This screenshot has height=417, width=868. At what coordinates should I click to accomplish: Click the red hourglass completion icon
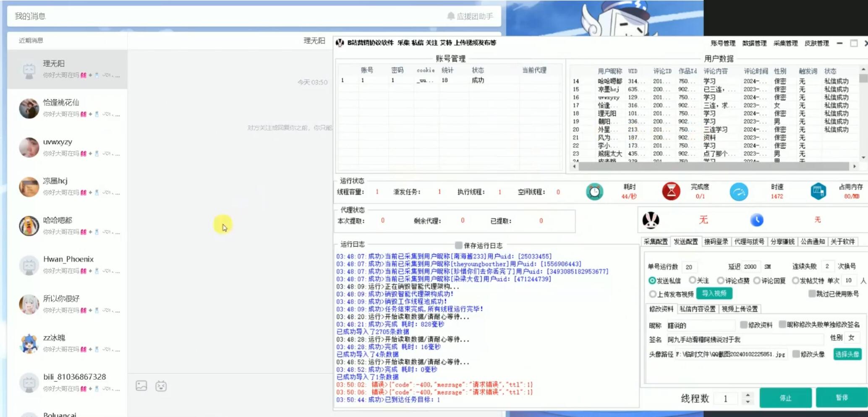pos(671,191)
